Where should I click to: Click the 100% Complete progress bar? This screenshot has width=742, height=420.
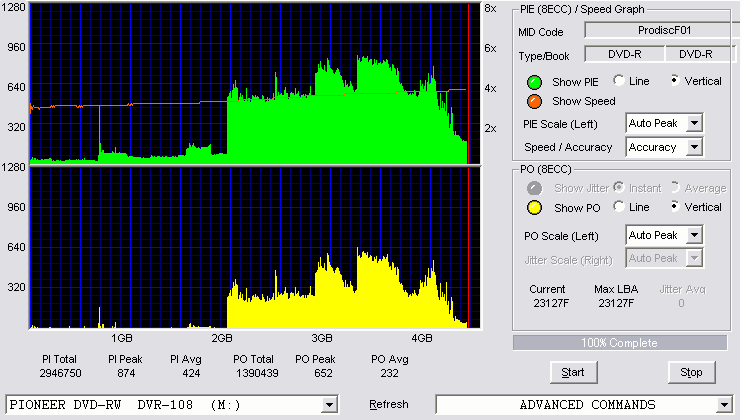point(619,343)
